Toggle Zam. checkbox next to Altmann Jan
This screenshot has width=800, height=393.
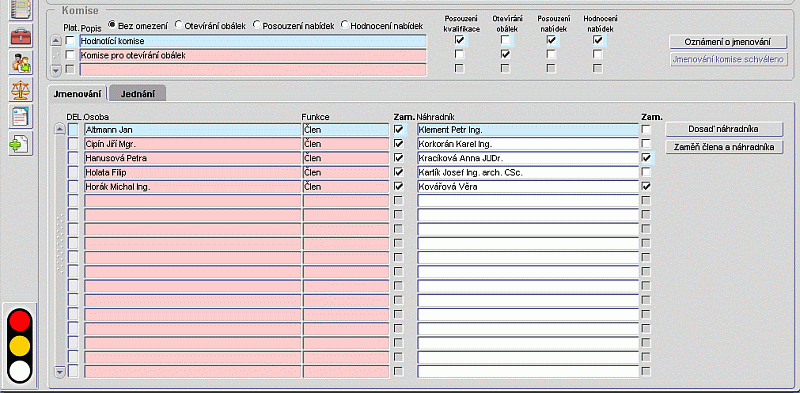pos(398,130)
